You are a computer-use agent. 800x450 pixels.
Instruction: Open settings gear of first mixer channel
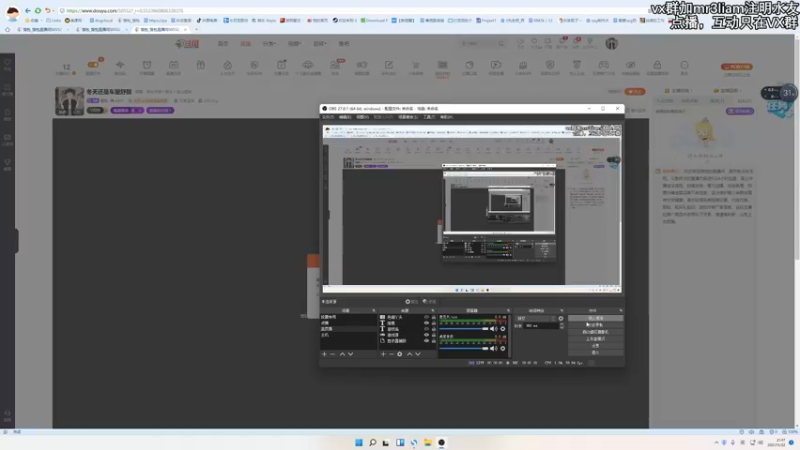503,329
